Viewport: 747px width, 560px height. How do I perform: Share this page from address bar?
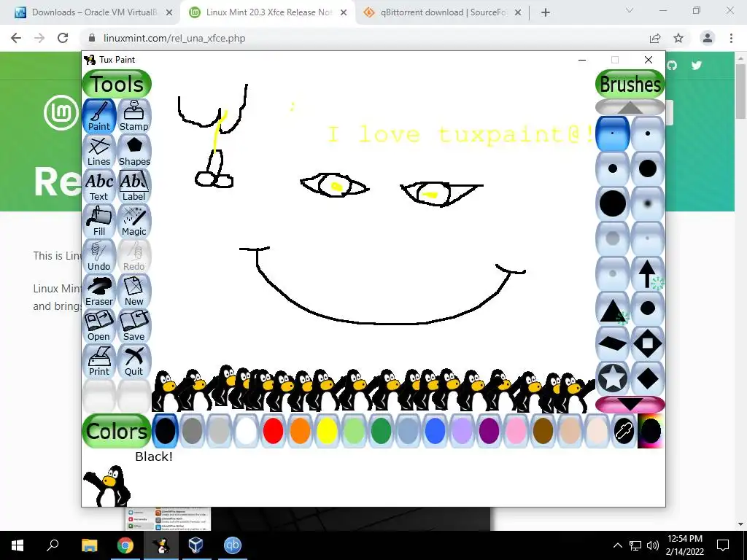655,38
